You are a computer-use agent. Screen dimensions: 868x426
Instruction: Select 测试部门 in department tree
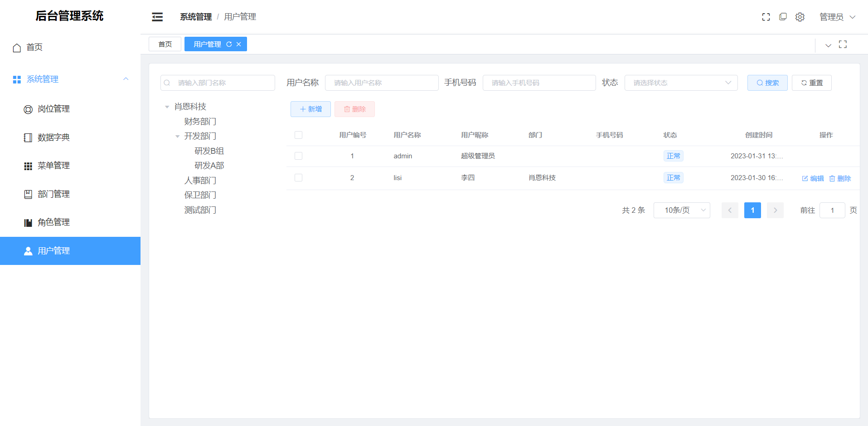(200, 210)
